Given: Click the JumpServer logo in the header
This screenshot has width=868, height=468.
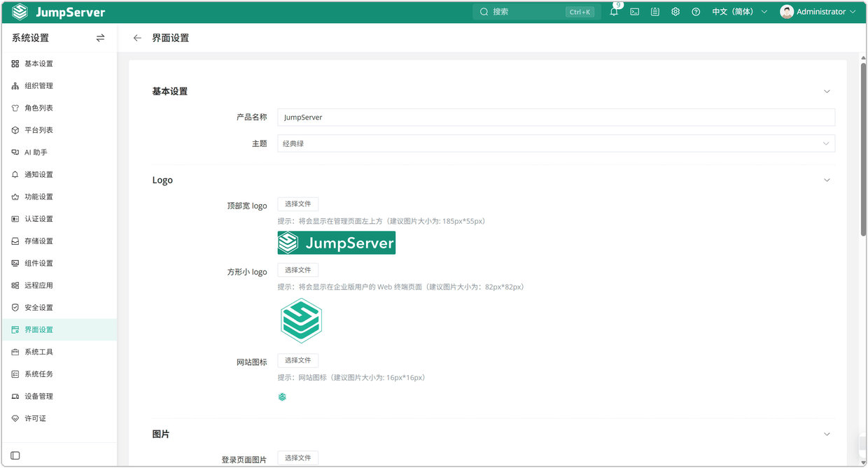Looking at the screenshot, I should [x=59, y=12].
